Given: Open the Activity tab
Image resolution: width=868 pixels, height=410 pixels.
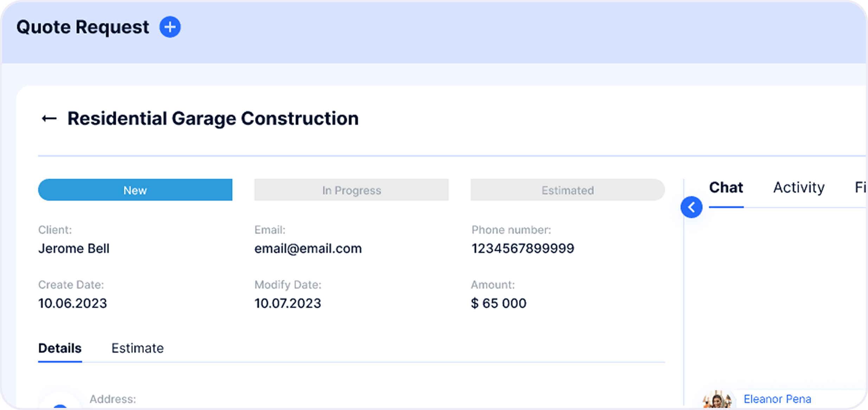Looking at the screenshot, I should [799, 188].
